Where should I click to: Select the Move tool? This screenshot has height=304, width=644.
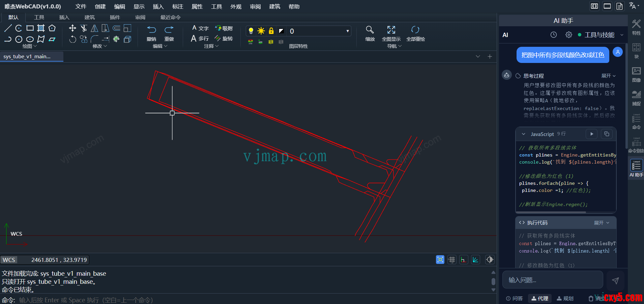72,28
